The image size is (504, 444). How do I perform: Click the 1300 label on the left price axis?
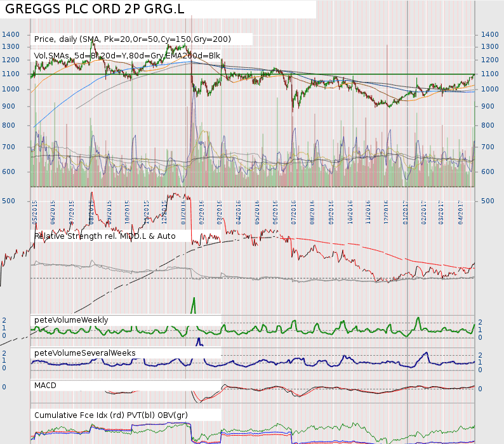click(11, 46)
